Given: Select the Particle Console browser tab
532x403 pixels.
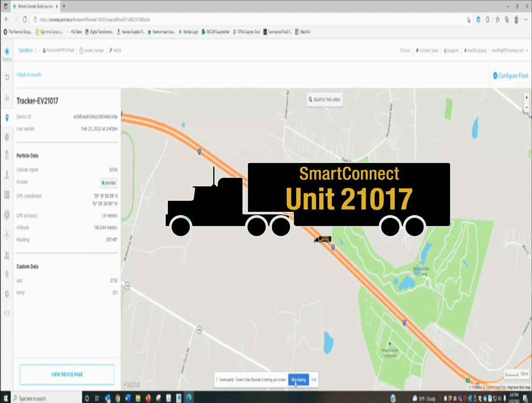Looking at the screenshot, I should (x=35, y=7).
